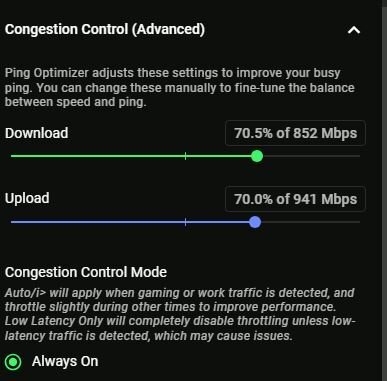
Task: Focus the 70.0% of 941 Mbps field
Action: click(x=295, y=199)
